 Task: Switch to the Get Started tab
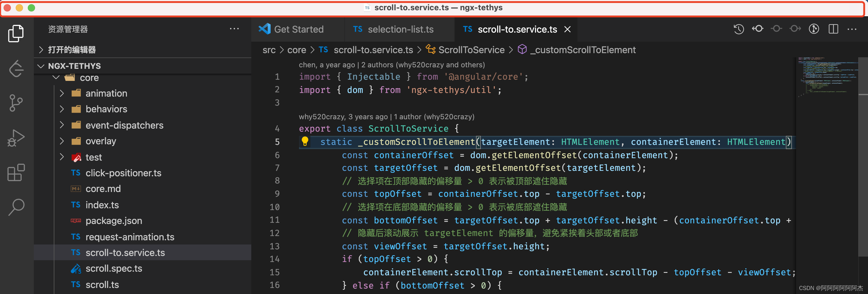click(x=297, y=29)
